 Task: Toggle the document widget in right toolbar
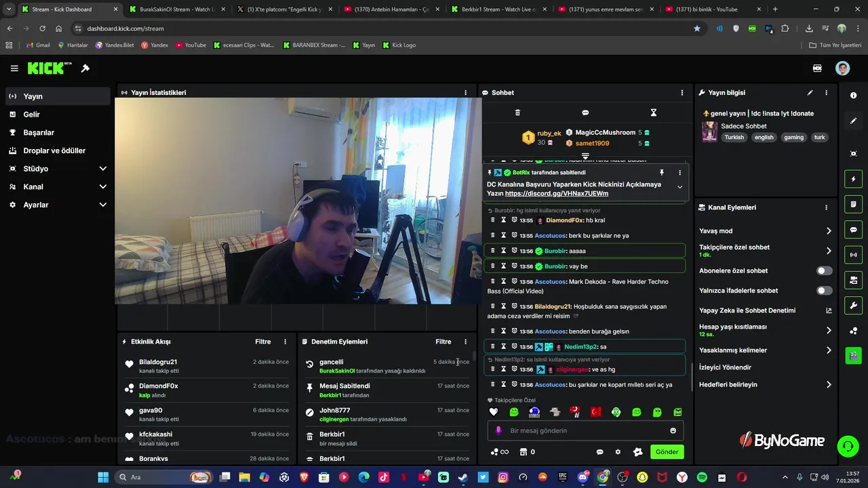tap(853, 204)
